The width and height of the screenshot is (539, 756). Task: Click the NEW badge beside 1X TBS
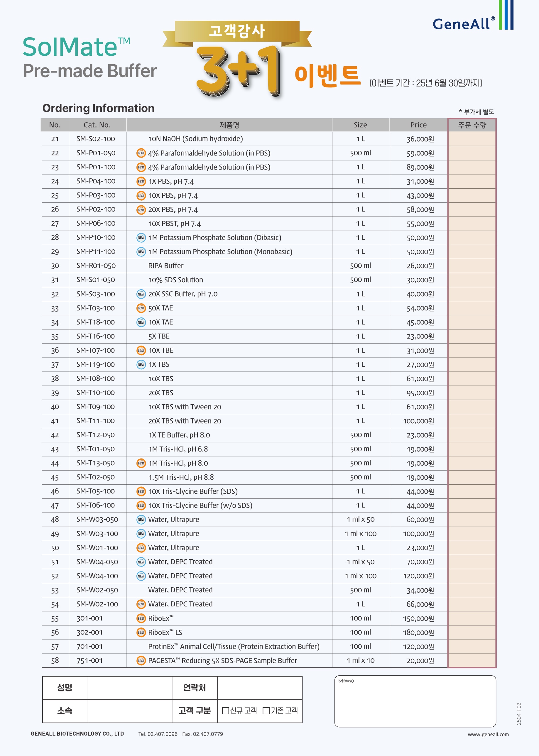141,364
